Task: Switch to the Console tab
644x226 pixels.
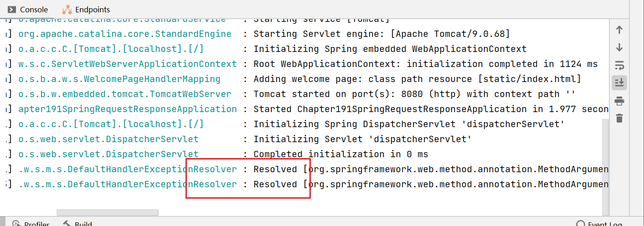Action: click(x=33, y=9)
